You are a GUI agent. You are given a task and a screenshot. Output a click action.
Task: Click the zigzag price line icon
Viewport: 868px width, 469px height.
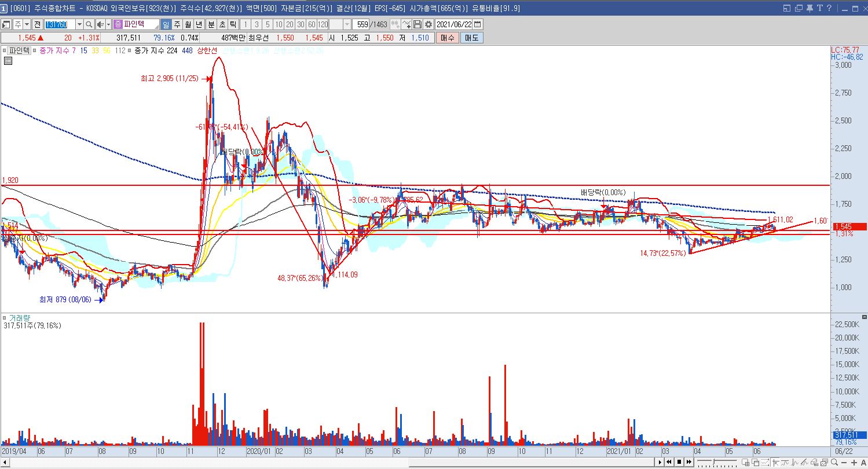pyautogui.click(x=795, y=462)
